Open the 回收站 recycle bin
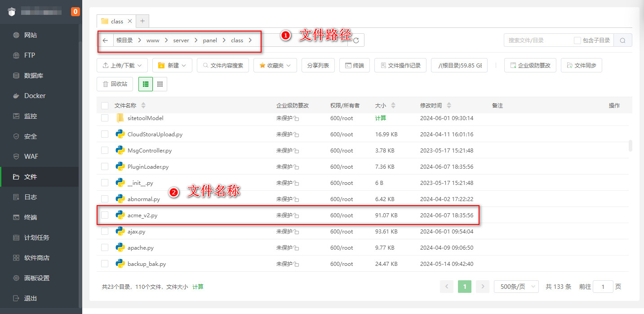 click(114, 84)
